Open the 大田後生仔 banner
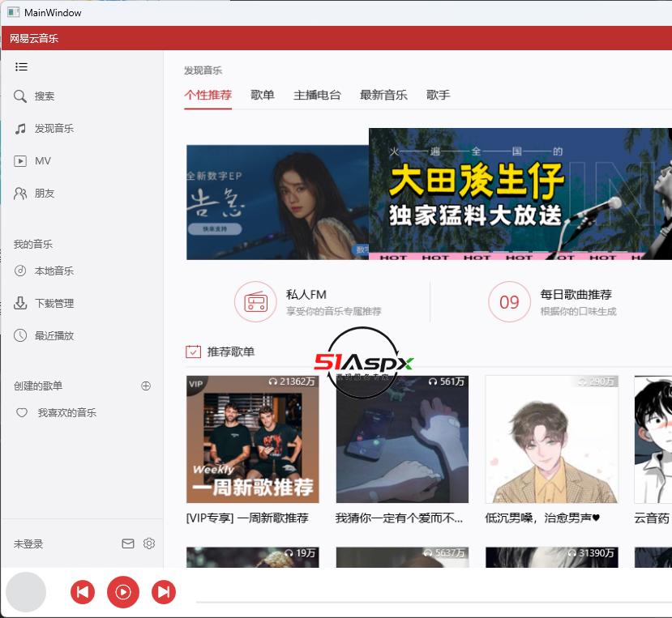 (520, 194)
